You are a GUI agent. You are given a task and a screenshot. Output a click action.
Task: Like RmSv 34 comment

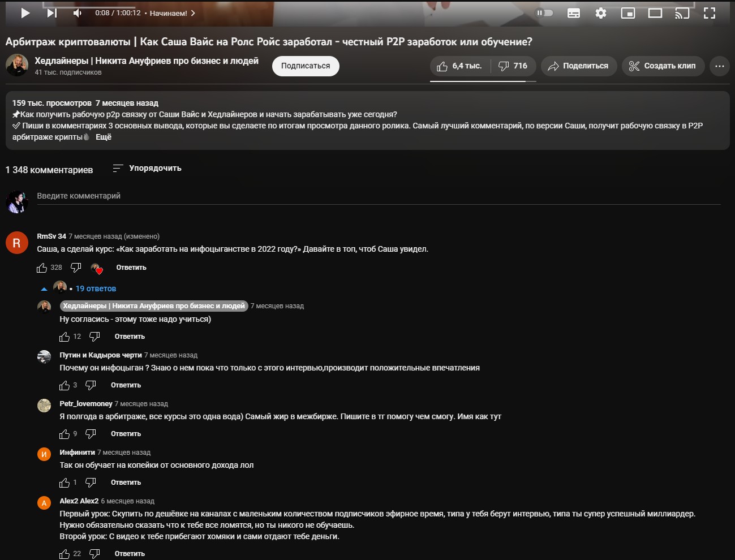coord(42,268)
